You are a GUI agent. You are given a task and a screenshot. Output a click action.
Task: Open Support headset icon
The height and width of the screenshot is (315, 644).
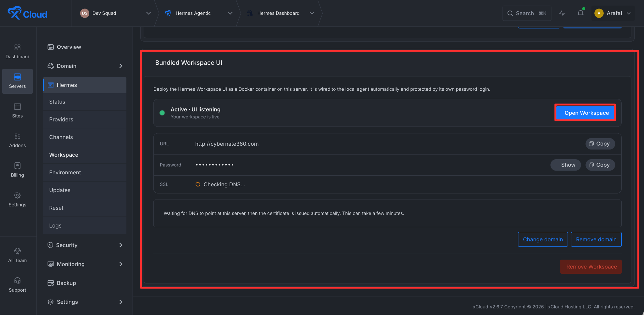pos(17,281)
